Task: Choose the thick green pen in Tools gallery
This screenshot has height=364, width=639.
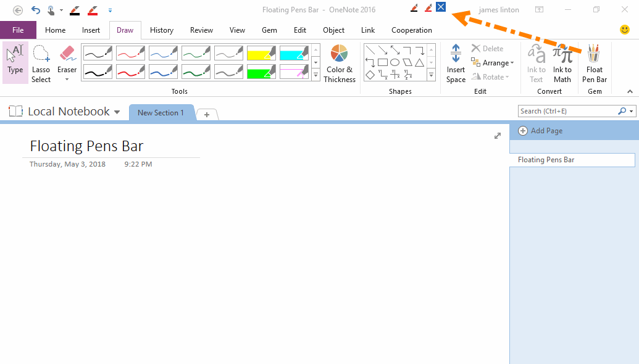Action: 196,72
